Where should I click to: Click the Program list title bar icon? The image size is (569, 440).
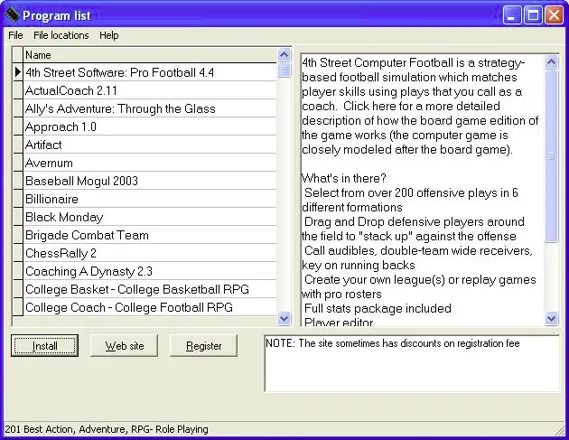click(x=12, y=15)
